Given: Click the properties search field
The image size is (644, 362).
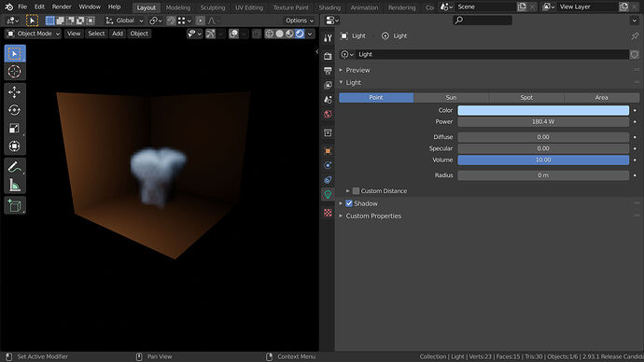Looking at the screenshot, I should point(483,21).
